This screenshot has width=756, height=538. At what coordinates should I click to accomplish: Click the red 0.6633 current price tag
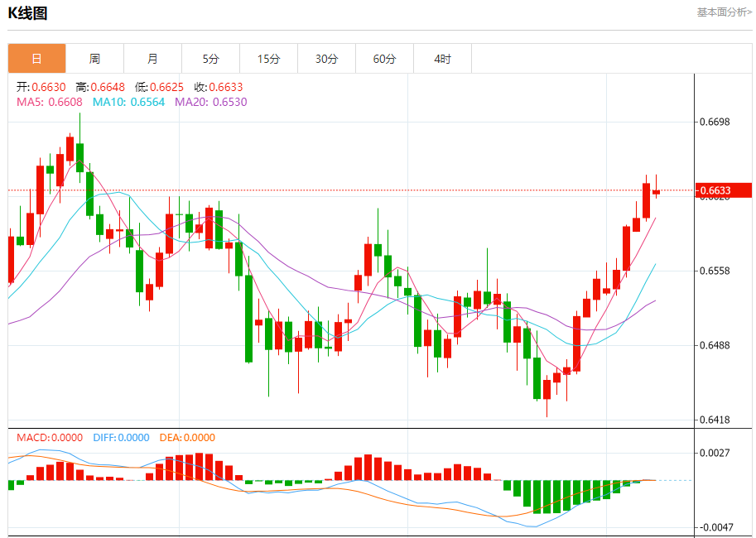click(724, 190)
